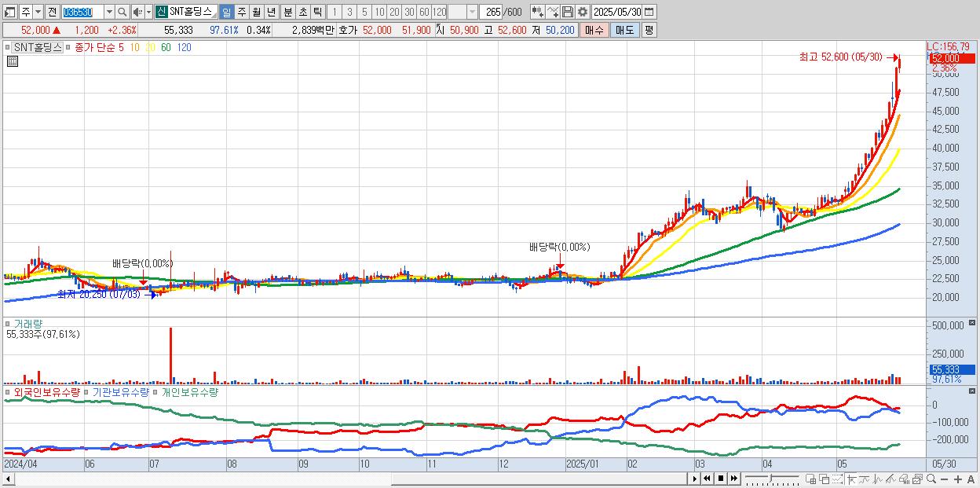Click the data grid icon under SNT홀딩스 legend
The image size is (980, 488).
(x=12, y=61)
